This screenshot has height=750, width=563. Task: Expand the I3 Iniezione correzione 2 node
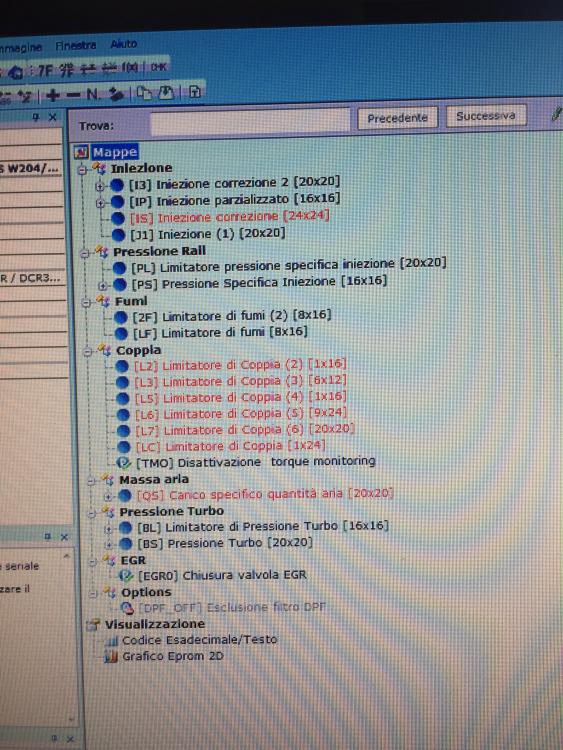pos(99,186)
